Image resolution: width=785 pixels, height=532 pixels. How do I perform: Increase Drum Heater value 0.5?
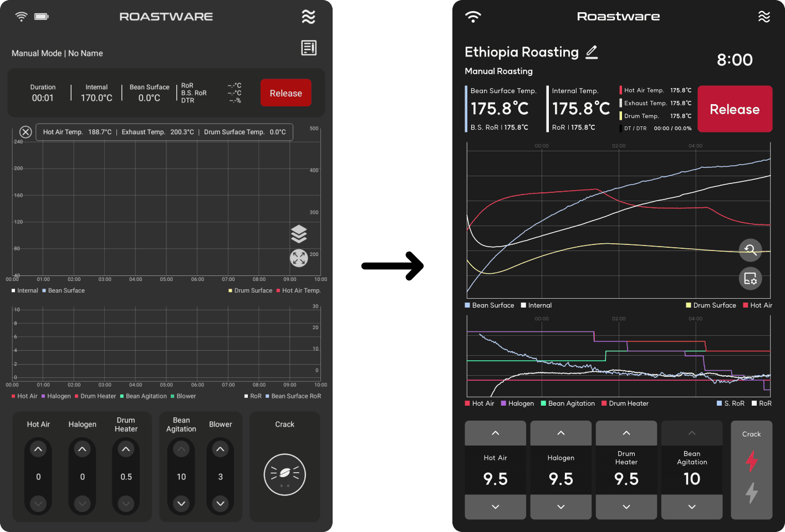point(126,449)
